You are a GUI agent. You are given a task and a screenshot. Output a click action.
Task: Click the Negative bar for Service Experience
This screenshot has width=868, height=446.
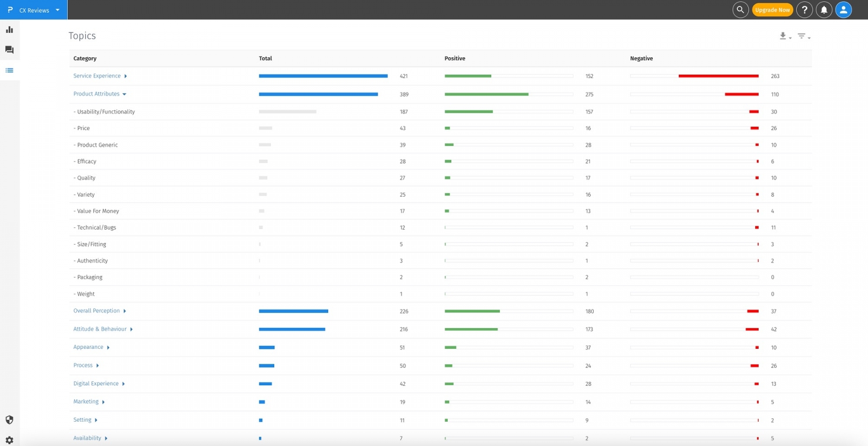click(x=719, y=76)
